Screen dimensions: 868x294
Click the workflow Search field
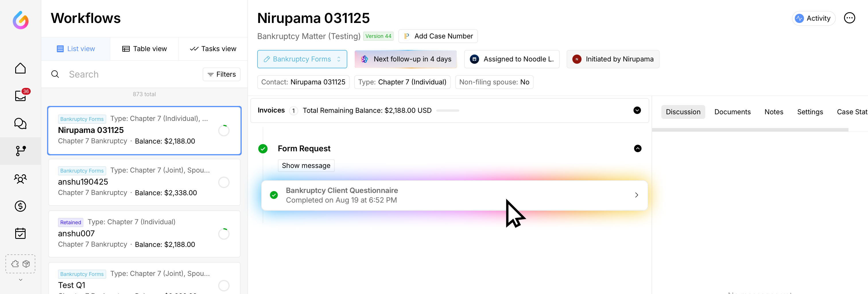click(x=131, y=74)
